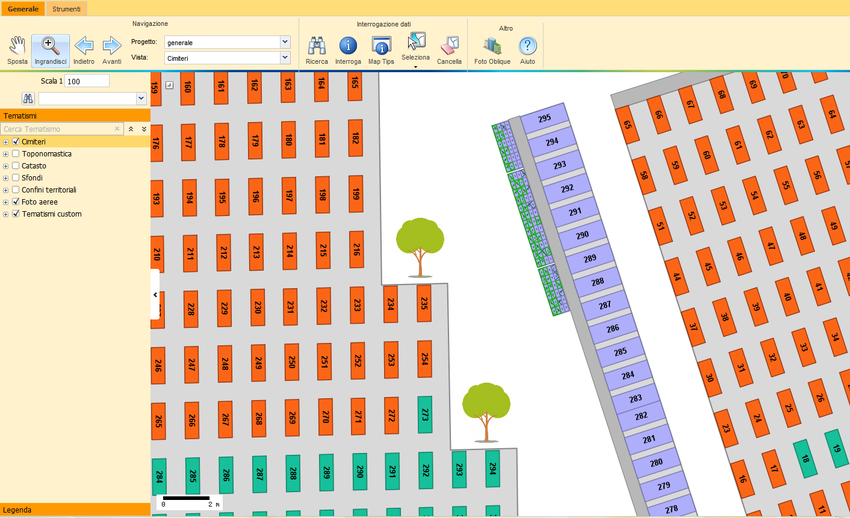Select the Cimiteri theme row

[x=75, y=141]
